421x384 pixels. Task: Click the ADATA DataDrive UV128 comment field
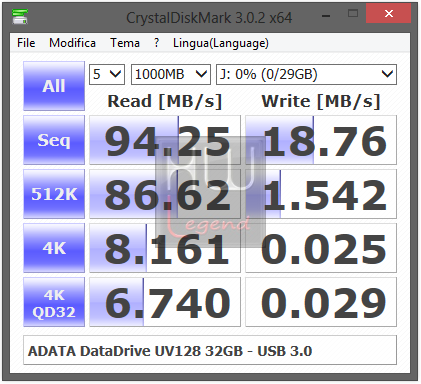(210, 351)
